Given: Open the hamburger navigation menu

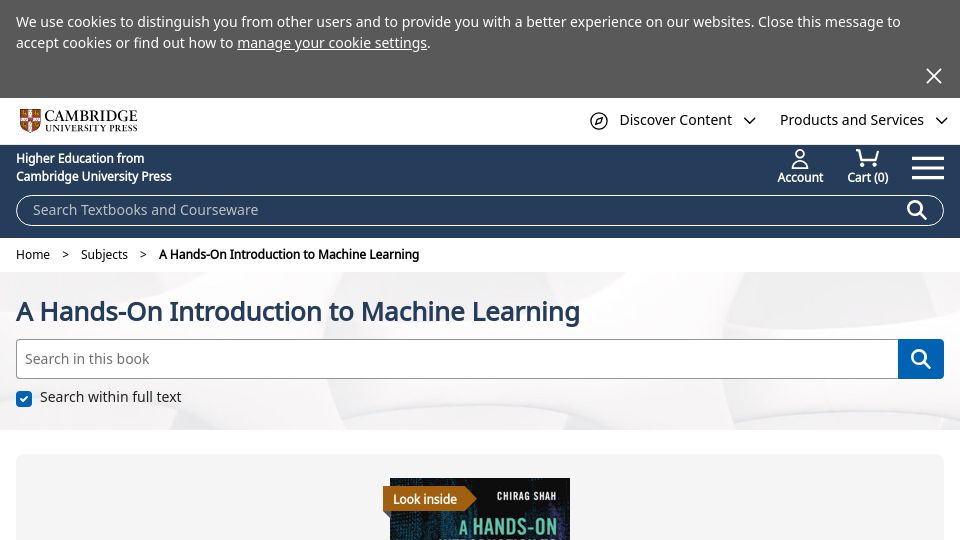Looking at the screenshot, I should pyautogui.click(x=928, y=167).
